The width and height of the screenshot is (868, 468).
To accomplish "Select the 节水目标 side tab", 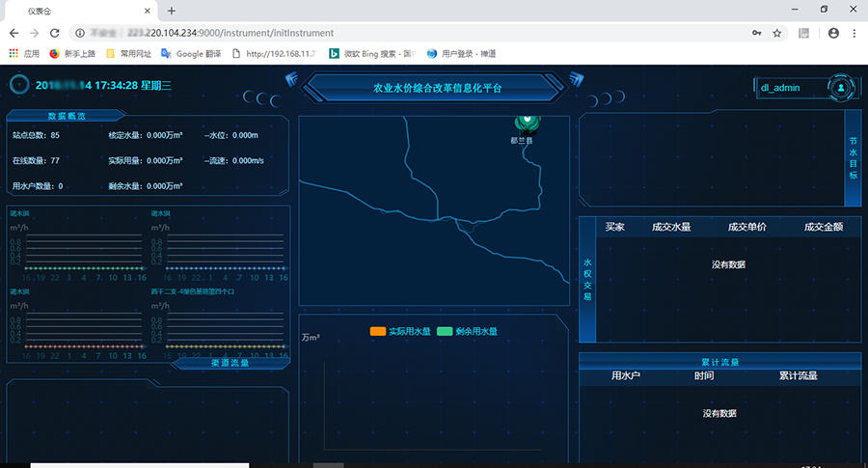I will point(853,157).
